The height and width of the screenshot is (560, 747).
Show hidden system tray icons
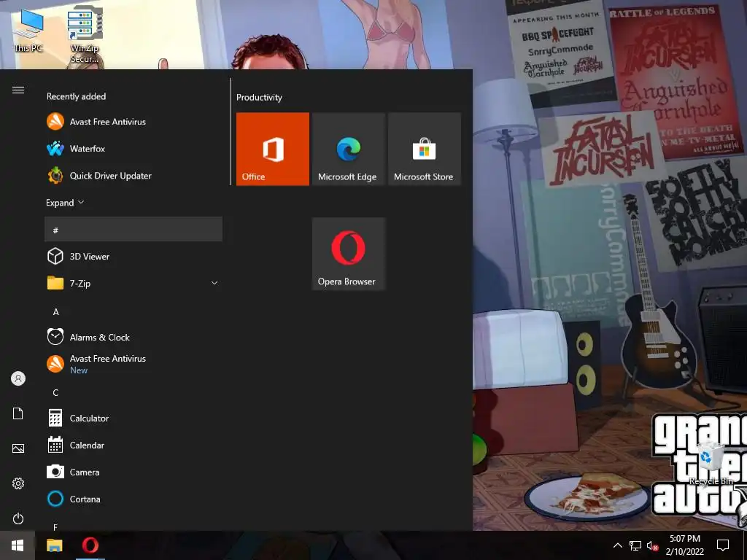(x=617, y=545)
